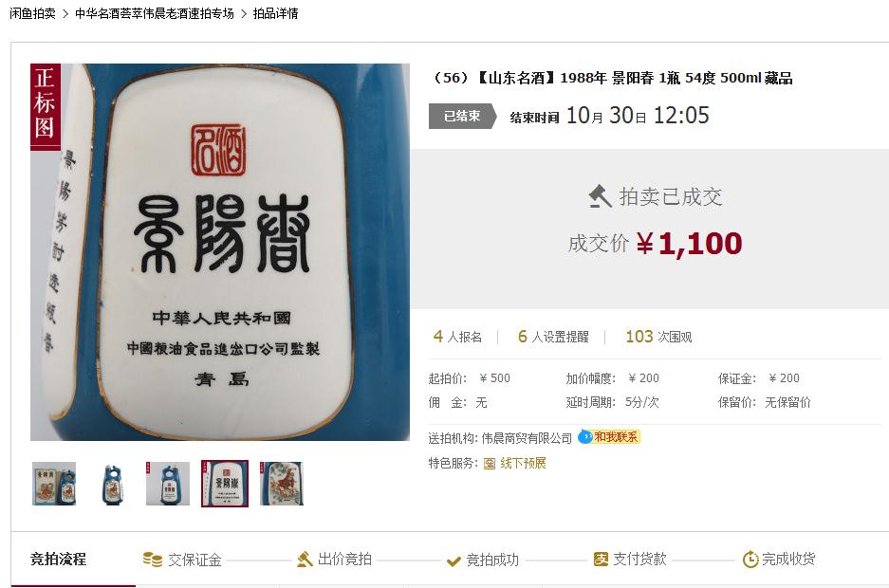Open the 闲鱼拍卖 breadcrumb link

click(32, 13)
